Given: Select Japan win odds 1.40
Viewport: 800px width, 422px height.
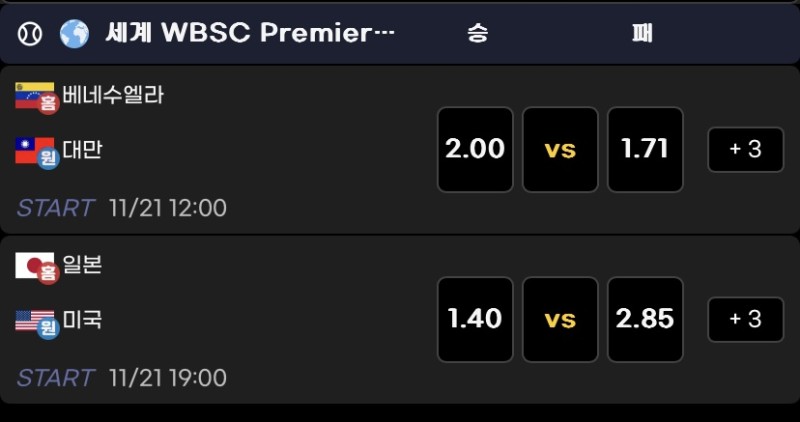Looking at the screenshot, I should click(475, 319).
